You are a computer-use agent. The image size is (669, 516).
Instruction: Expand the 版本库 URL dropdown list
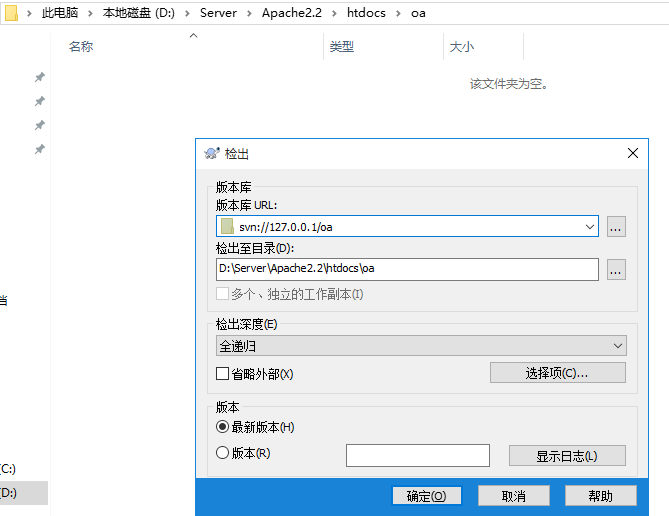[589, 227]
